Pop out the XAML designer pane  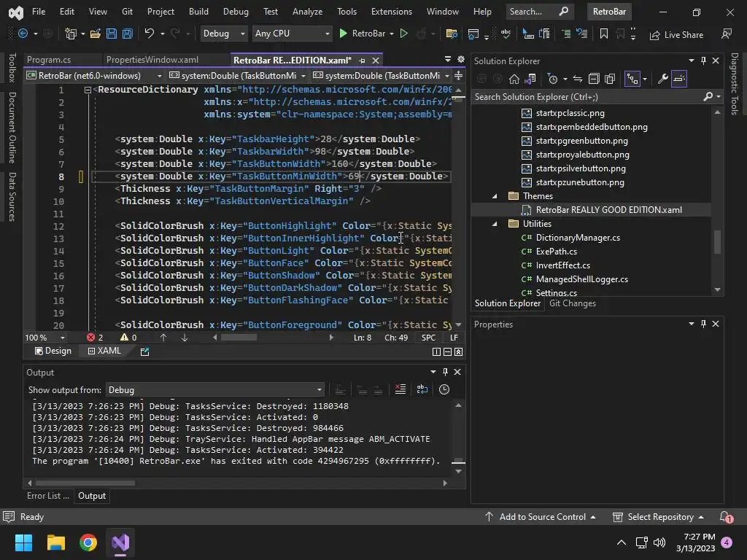[x=145, y=351]
